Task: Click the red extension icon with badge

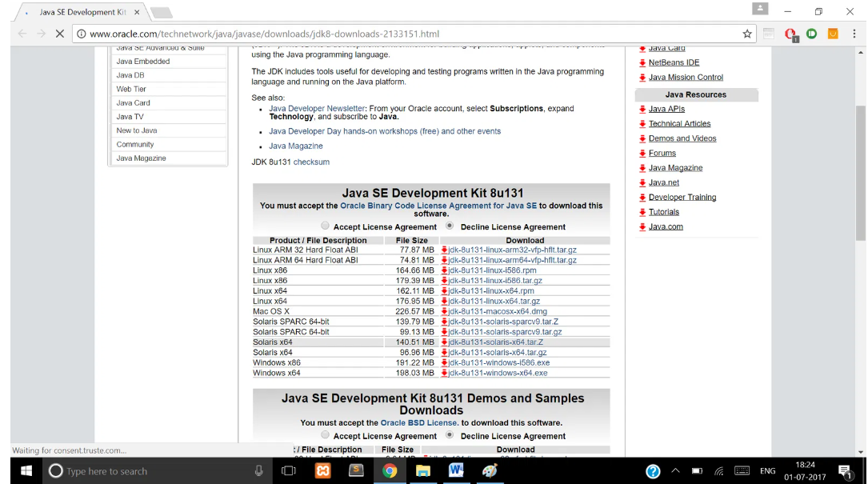Action: point(790,34)
